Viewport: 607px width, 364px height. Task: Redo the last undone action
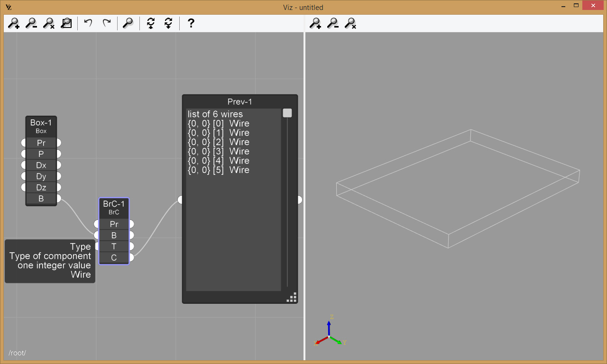107,23
